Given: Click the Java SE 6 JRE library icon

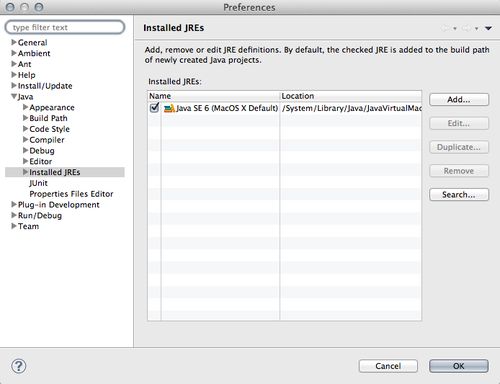Looking at the screenshot, I should (169, 108).
